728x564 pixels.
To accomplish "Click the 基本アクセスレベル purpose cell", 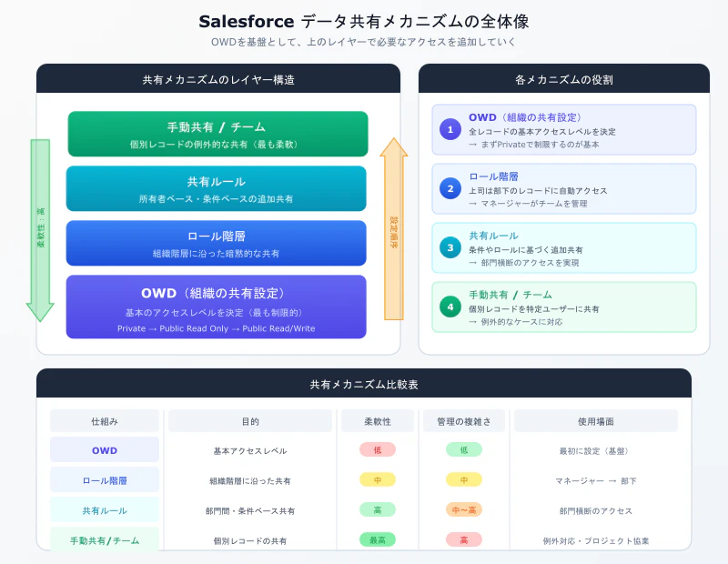I will click(250, 450).
